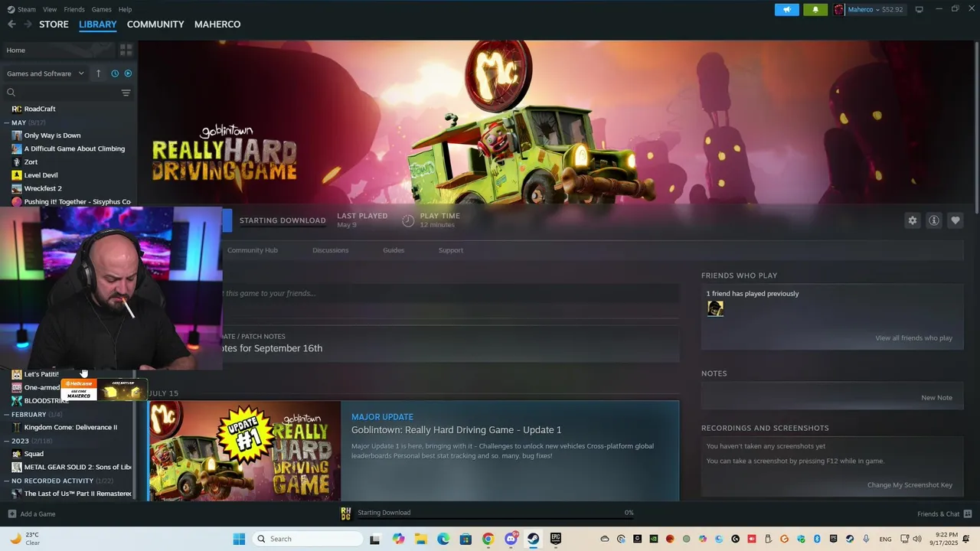Collapse the FEBRUARY games group
The width and height of the screenshot is (980, 551).
coord(6,414)
